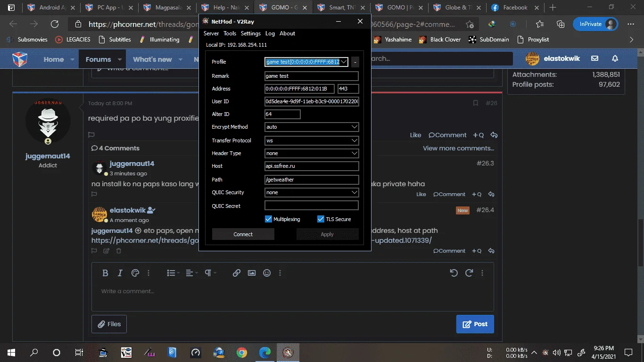Expand the paragraph format dropdown in editor
Image resolution: width=644 pixels, height=362 pixels.
(x=210, y=273)
